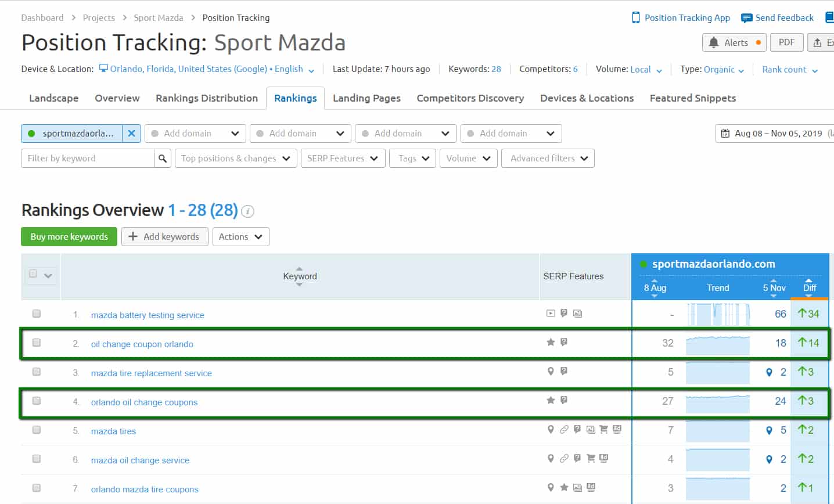This screenshot has width=834, height=504.
Task: Click the video SERP feature icon for mazda battery testing service
Action: pyautogui.click(x=551, y=314)
